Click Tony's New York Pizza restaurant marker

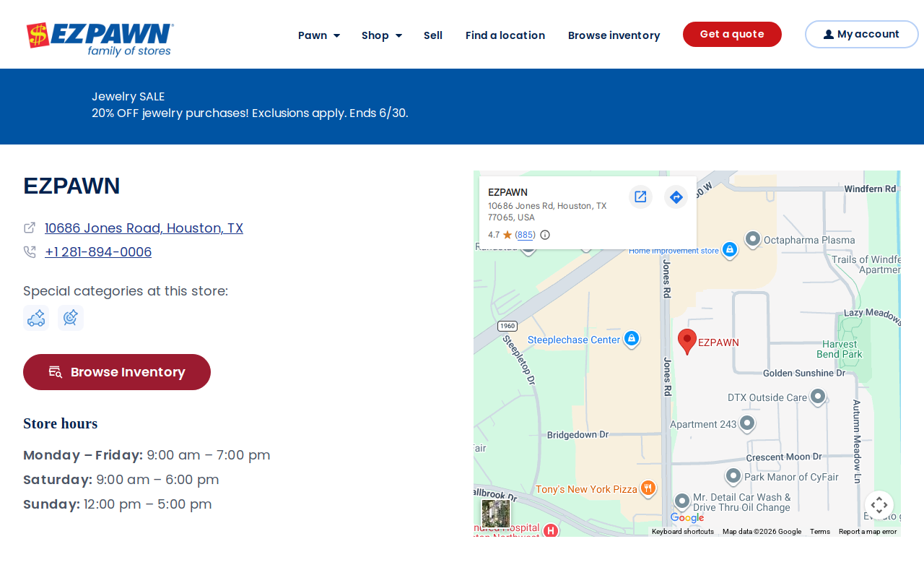coord(648,489)
